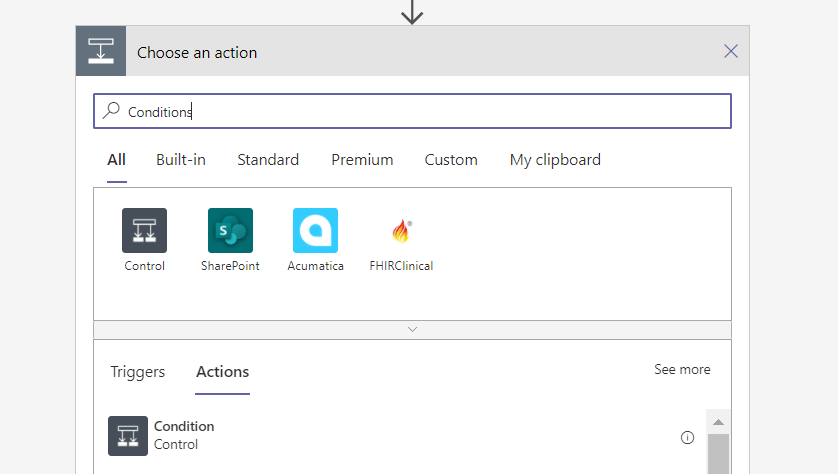Open the SharePoint connector

coord(230,231)
